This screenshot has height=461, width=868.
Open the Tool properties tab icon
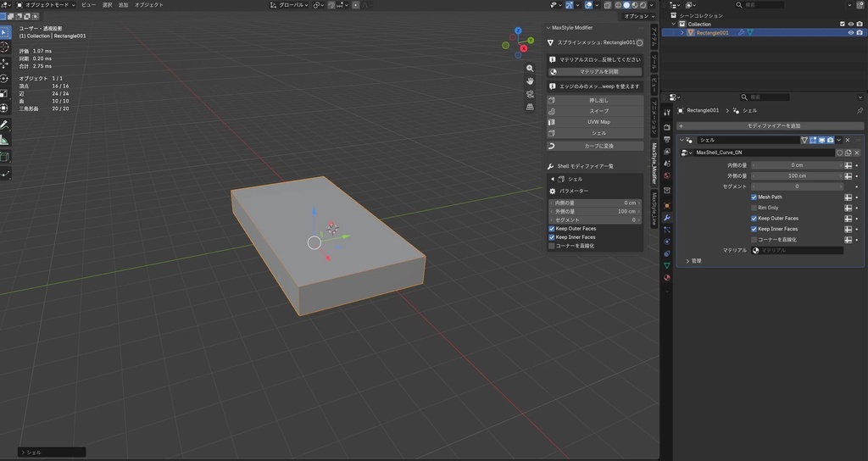[667, 113]
